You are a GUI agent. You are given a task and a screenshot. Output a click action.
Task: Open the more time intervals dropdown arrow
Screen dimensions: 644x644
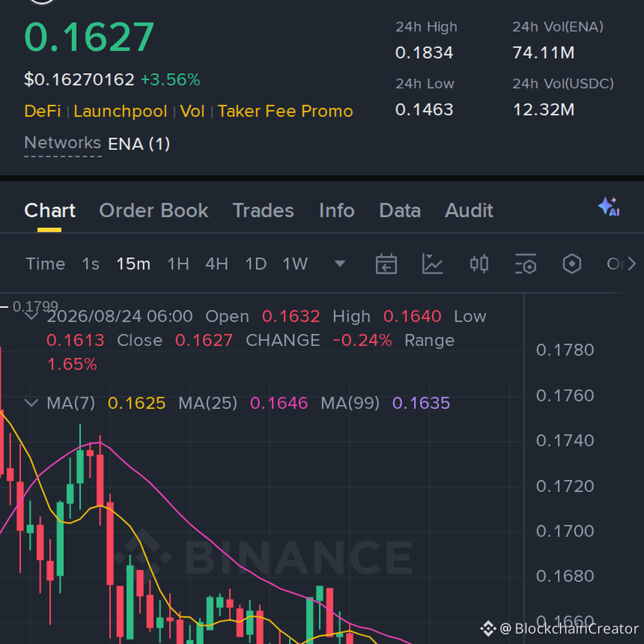[340, 264]
